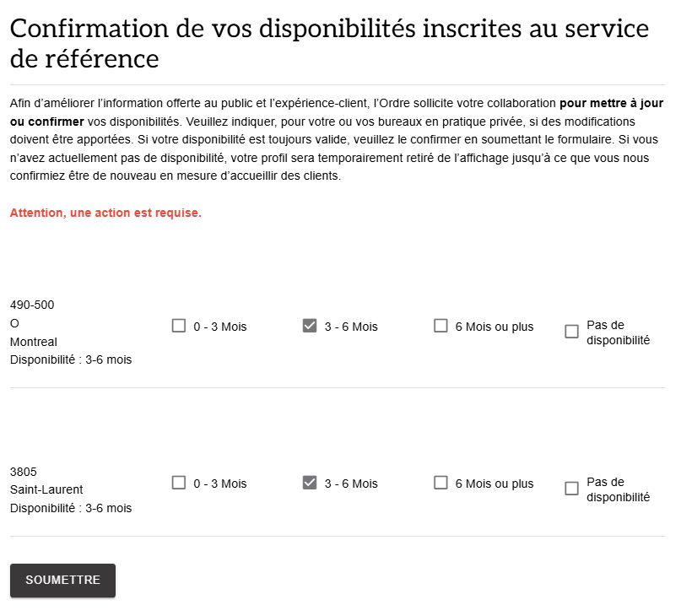Click 'Disponibilité : 3-6 mois' under Saint-Laurent

point(71,508)
